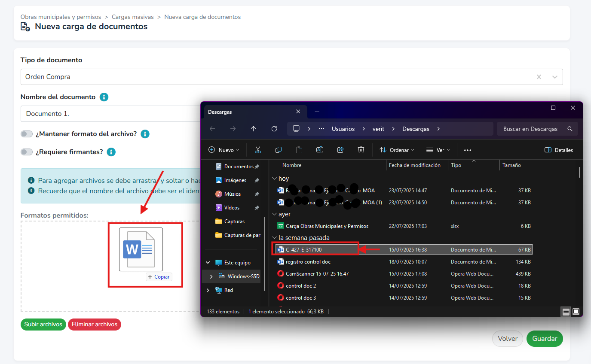Screen dimensions: 591x364
Task: Go up one folder level in Explorer
Action: pyautogui.click(x=254, y=129)
